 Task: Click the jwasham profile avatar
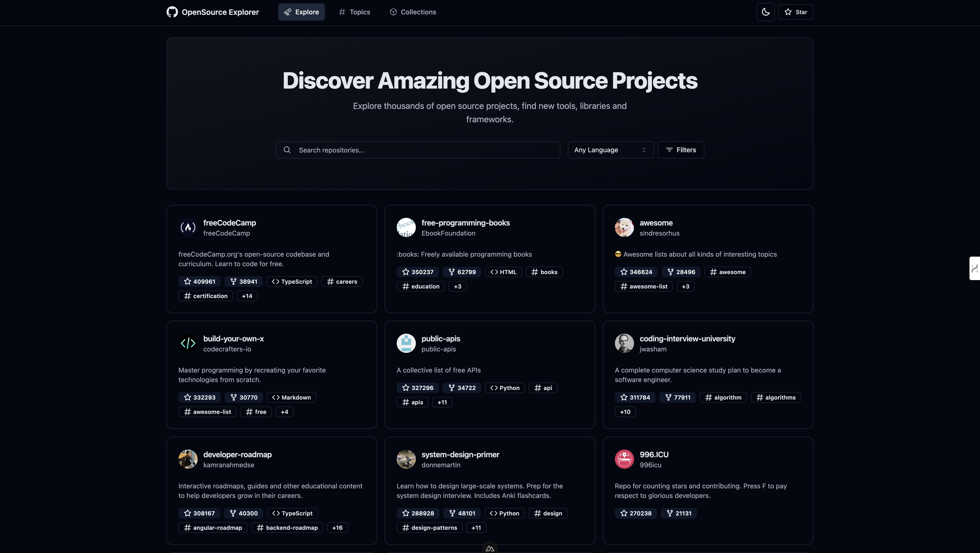pyautogui.click(x=624, y=343)
